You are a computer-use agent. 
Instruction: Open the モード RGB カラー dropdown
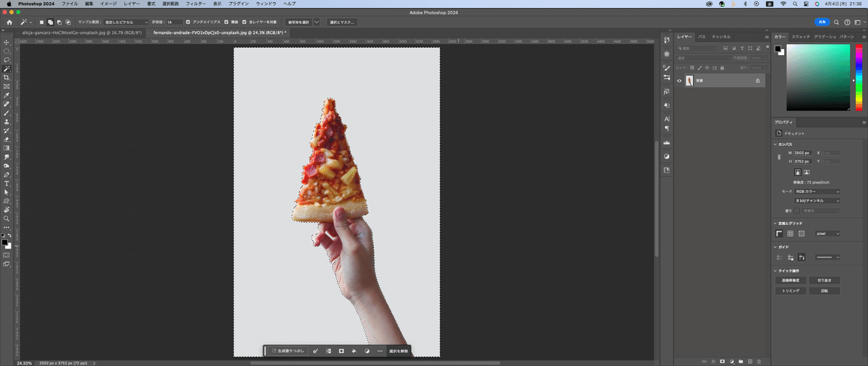pyautogui.click(x=817, y=192)
